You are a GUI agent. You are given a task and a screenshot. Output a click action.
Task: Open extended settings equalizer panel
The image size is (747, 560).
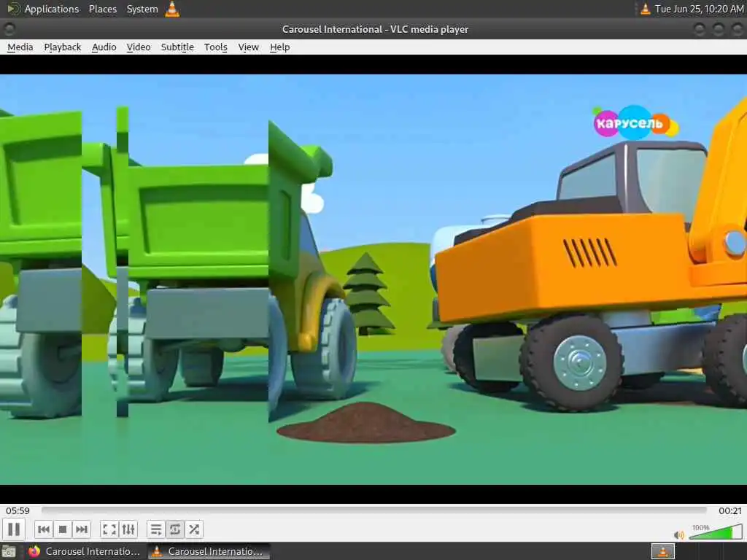click(x=128, y=529)
